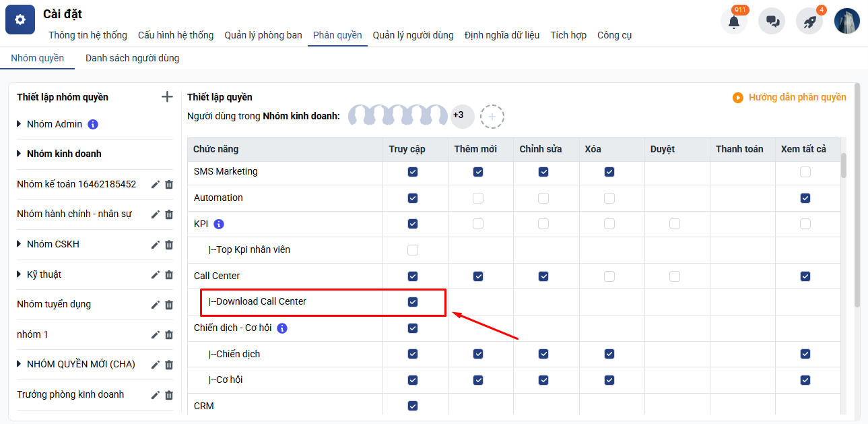Click the info icon next to KPI
Image resolution: width=868 pixels, height=424 pixels.
[218, 224]
